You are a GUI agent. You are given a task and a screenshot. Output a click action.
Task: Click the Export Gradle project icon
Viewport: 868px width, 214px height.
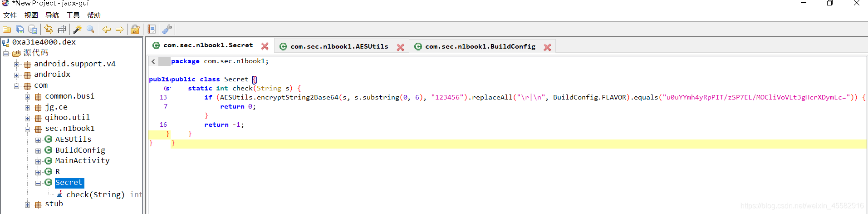click(x=33, y=30)
